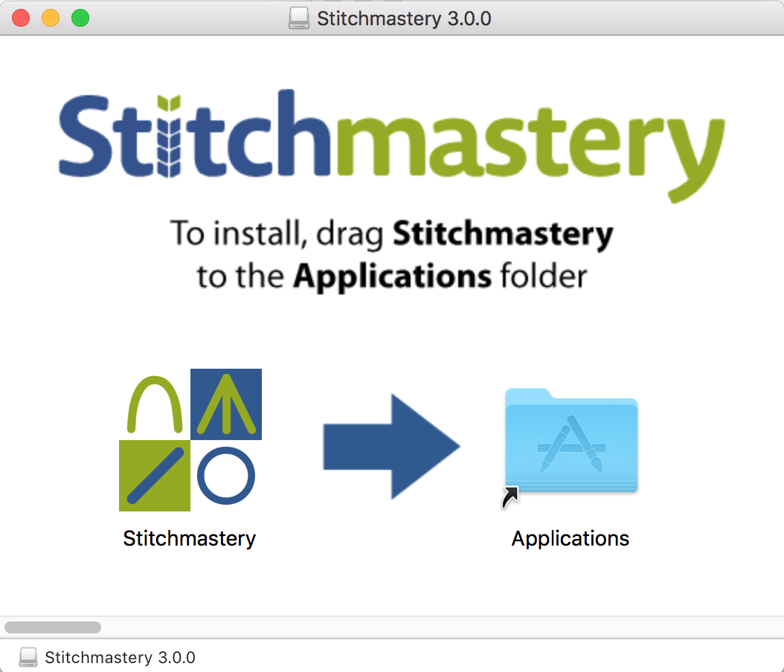The image size is (784, 672).
Task: Click the Stitchmastery logo banner
Action: (391, 141)
